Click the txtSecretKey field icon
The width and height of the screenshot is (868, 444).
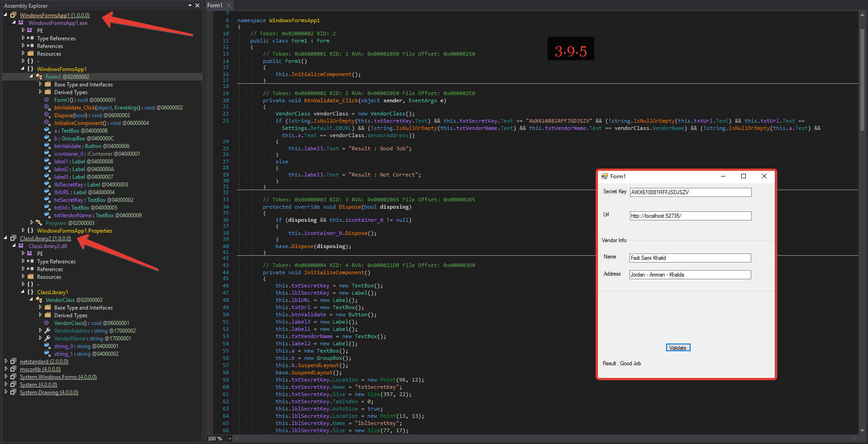[47, 200]
